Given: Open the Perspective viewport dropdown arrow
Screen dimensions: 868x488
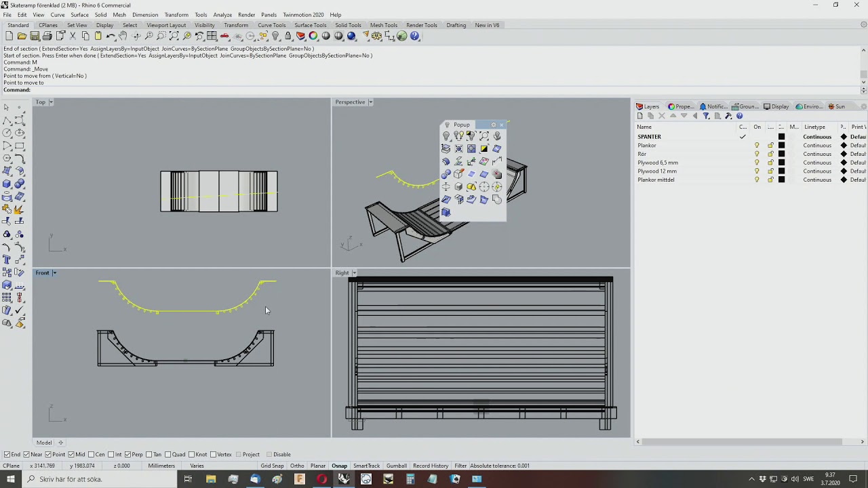Looking at the screenshot, I should click(370, 102).
